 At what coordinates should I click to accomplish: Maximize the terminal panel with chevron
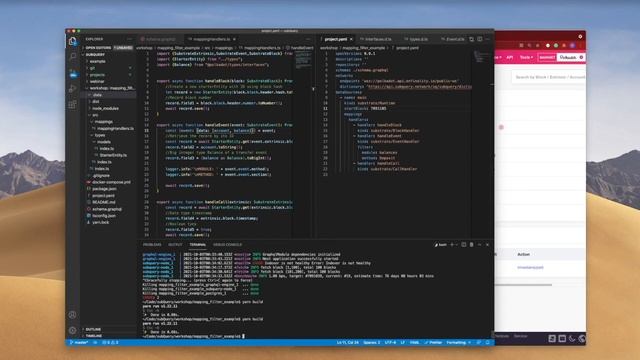click(x=480, y=244)
